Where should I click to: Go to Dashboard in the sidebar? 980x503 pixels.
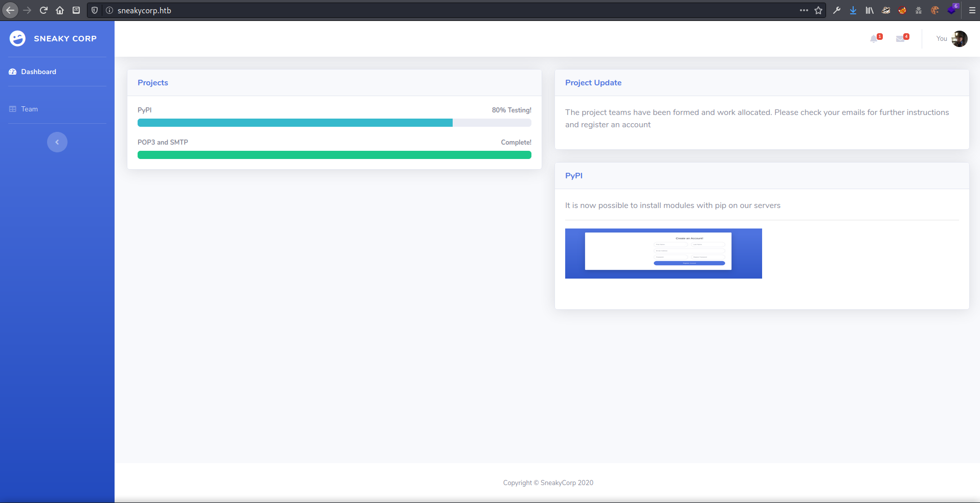click(38, 72)
